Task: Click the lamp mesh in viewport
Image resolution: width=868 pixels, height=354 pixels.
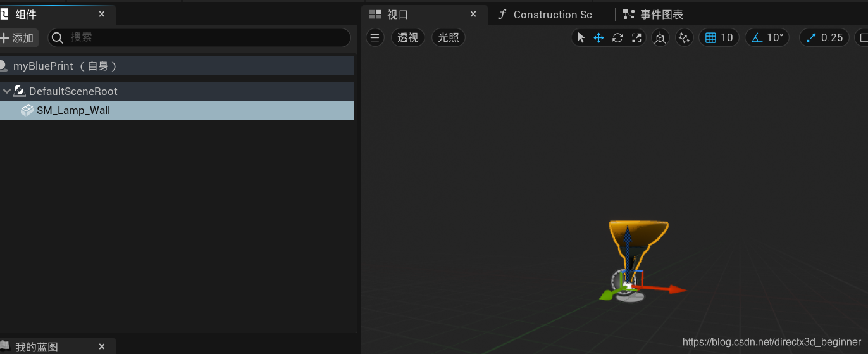Action: point(638,237)
